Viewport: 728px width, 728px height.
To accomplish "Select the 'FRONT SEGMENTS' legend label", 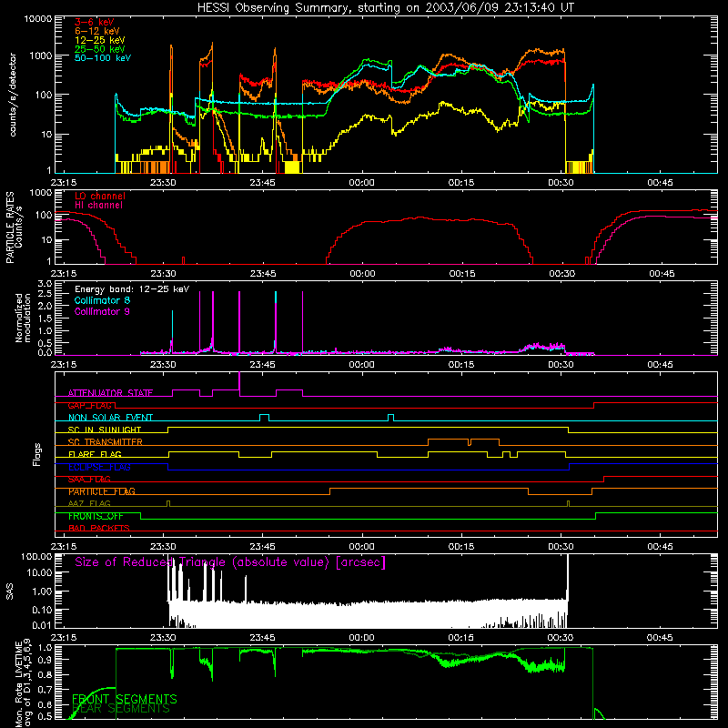I will (125, 699).
